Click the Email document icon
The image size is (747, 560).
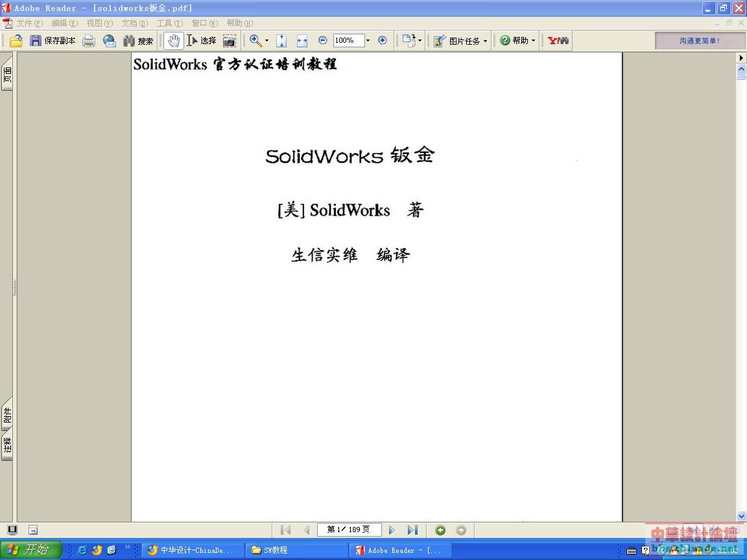(110, 41)
